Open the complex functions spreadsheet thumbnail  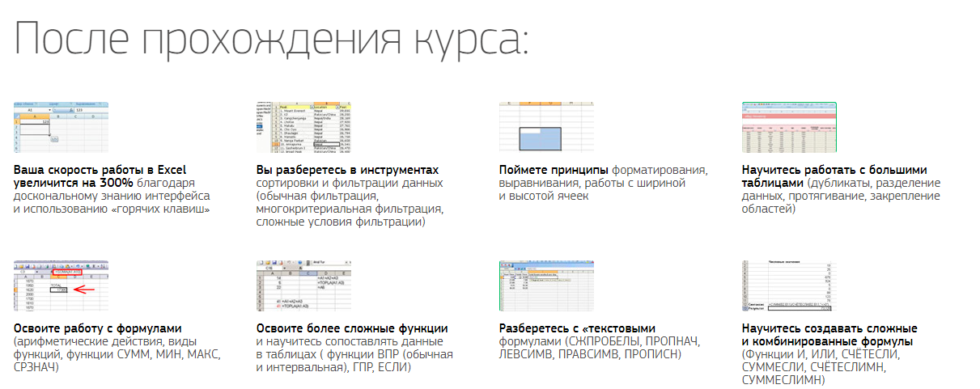(x=303, y=286)
